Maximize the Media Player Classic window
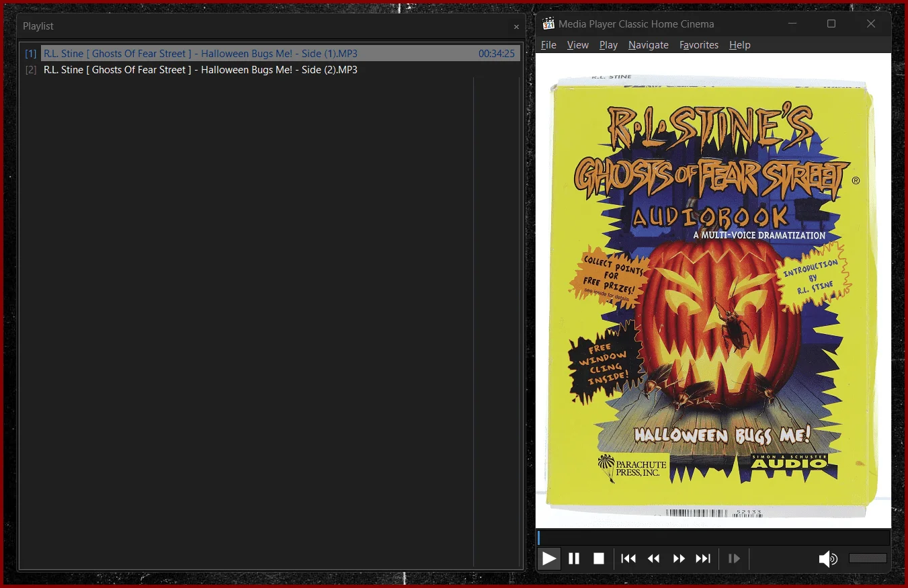This screenshot has height=588, width=908. click(831, 24)
